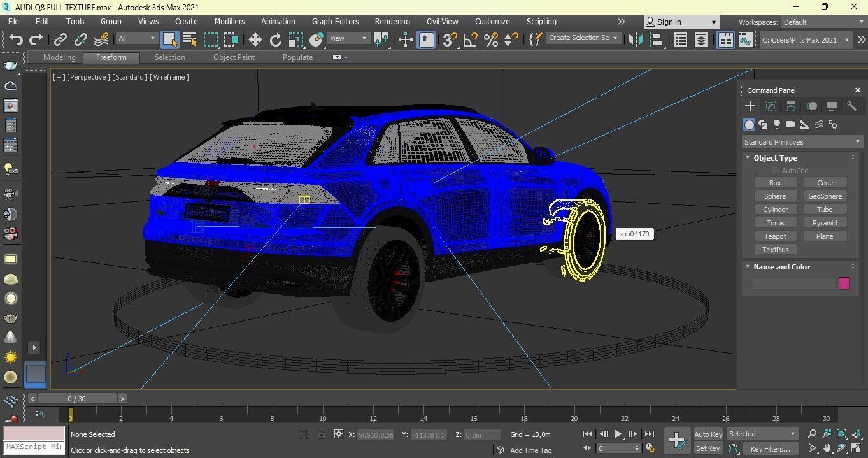
Task: Create a Teapot primitive
Action: (x=775, y=236)
